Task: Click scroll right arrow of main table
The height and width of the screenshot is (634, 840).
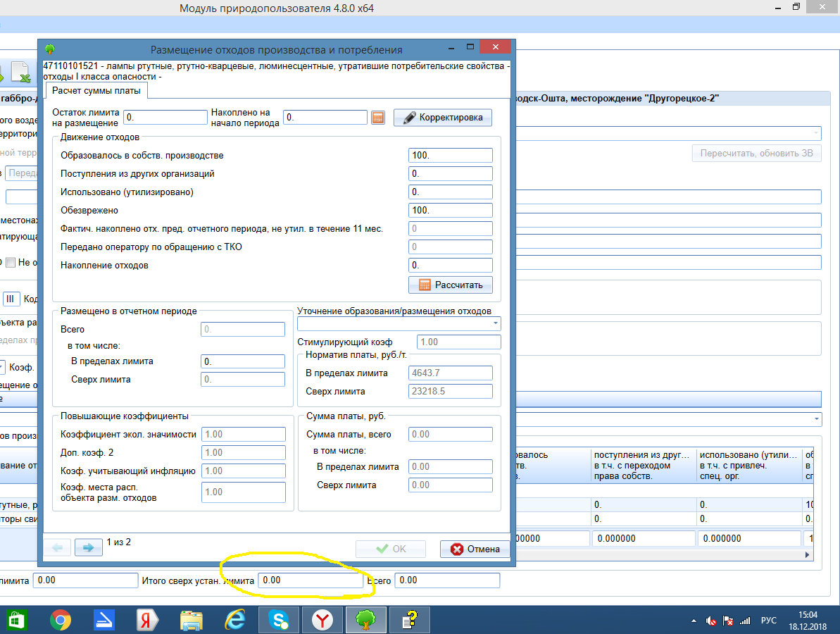Action: click(808, 554)
